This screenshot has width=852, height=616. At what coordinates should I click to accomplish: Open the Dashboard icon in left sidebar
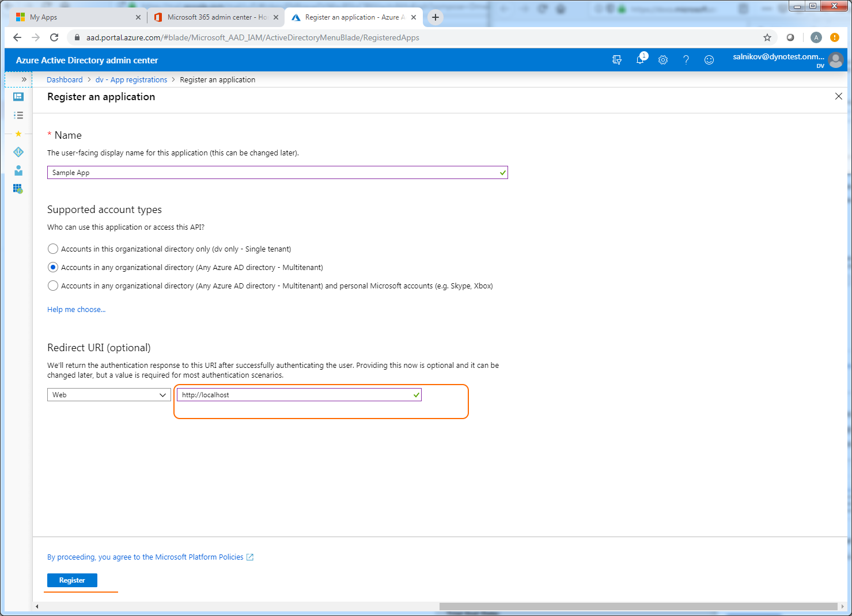pyautogui.click(x=18, y=97)
